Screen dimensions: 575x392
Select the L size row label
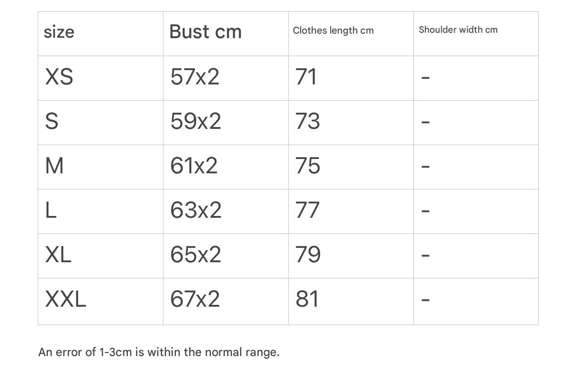(51, 210)
